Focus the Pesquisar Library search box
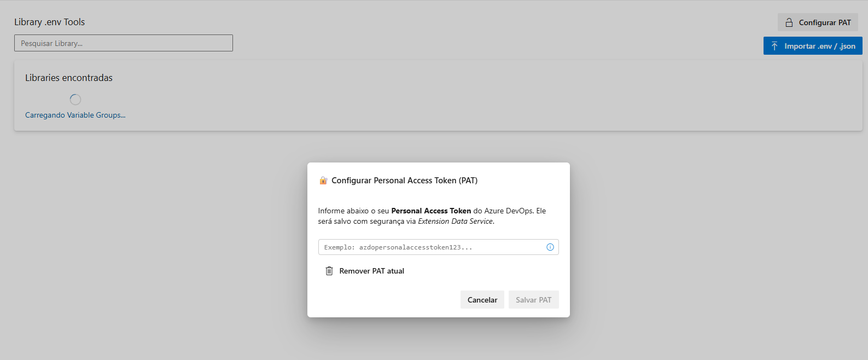This screenshot has height=360, width=868. 124,43
